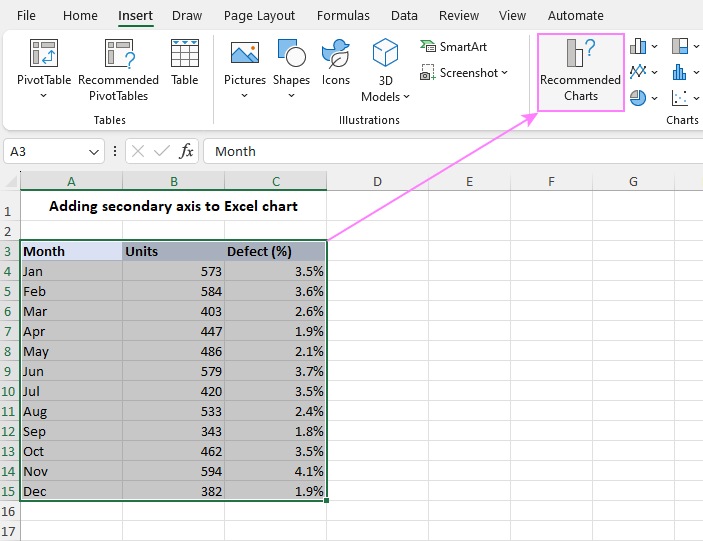Click the Pictures icon

244,53
